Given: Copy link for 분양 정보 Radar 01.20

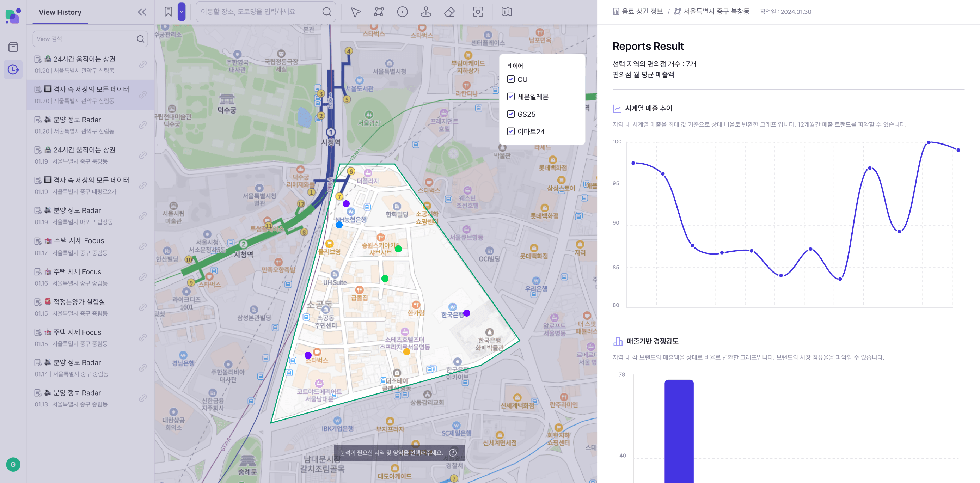Looking at the screenshot, I should tap(143, 125).
